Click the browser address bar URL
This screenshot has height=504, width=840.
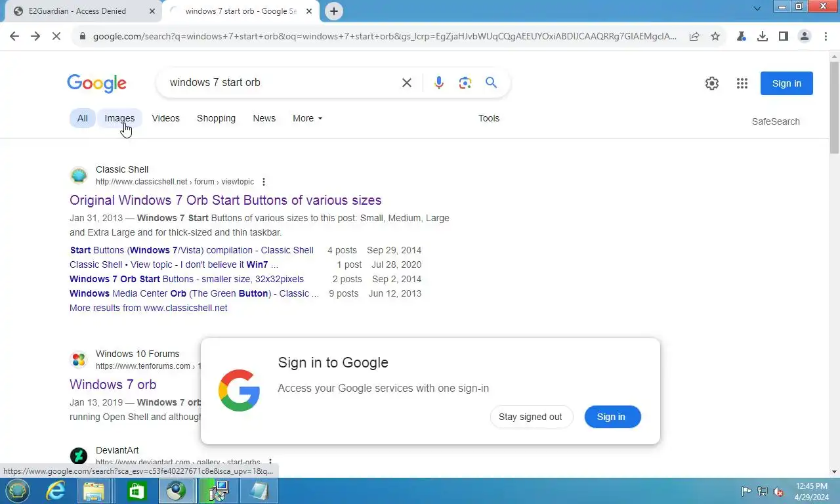tap(384, 37)
